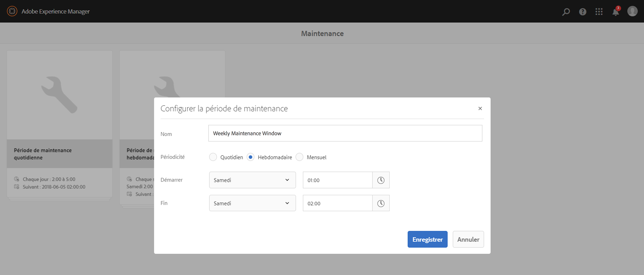Screen dimensions: 644x275
Task: Expand the Démarrer day dropdown
Action: tap(252, 180)
